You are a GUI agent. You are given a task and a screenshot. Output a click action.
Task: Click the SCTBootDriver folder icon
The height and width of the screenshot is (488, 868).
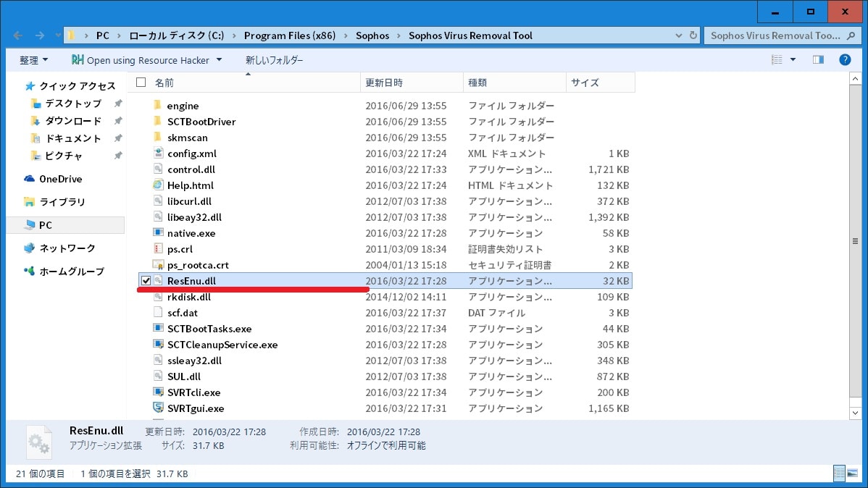pyautogui.click(x=158, y=121)
